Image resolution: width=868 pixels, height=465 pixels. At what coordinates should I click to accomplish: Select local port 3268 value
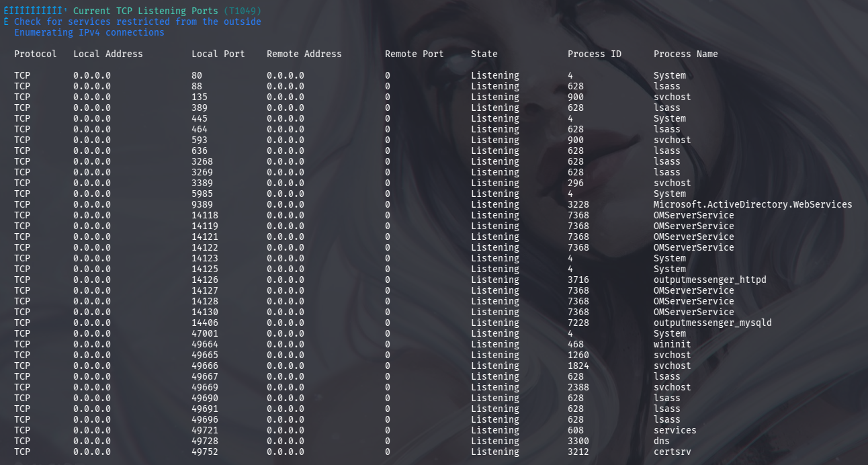(x=202, y=161)
